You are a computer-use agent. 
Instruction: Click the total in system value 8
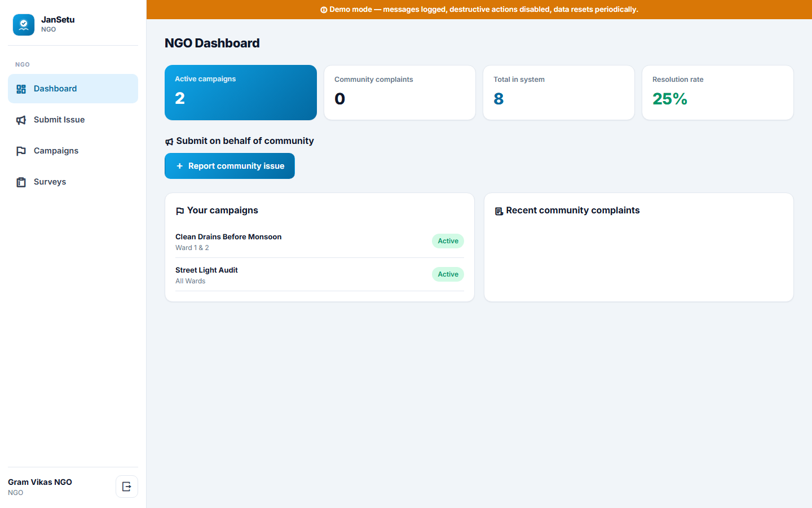coord(498,99)
